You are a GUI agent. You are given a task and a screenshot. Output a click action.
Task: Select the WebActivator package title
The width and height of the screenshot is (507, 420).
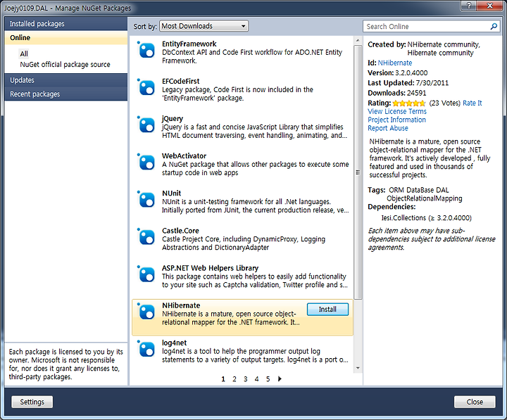(x=184, y=156)
